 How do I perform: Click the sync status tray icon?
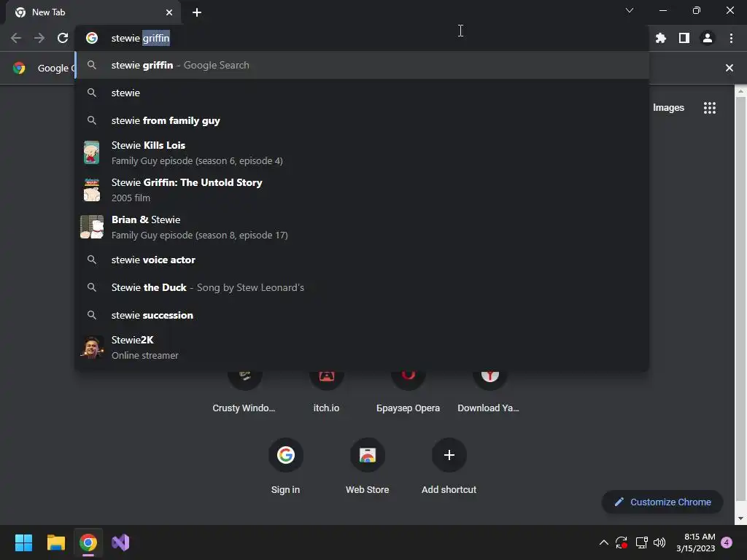click(622, 542)
